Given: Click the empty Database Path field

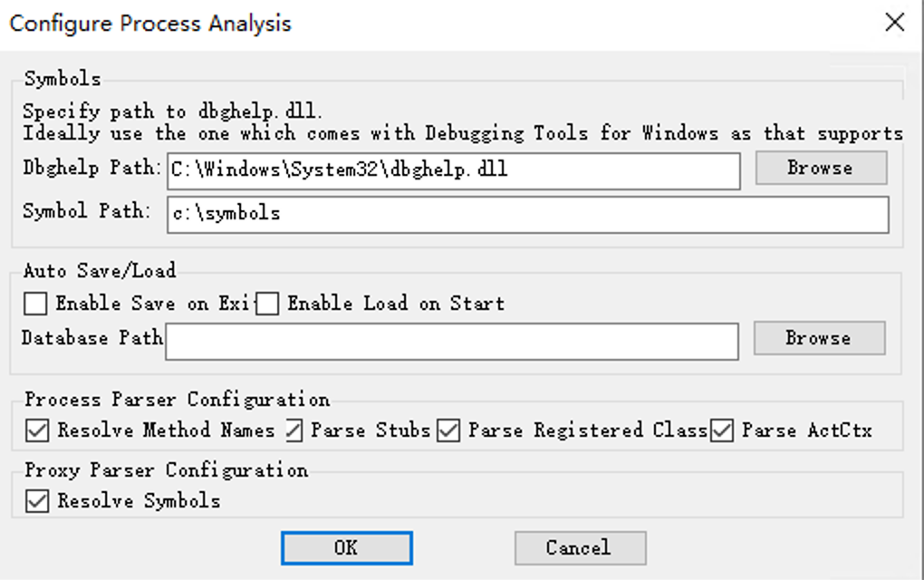Looking at the screenshot, I should point(451,342).
